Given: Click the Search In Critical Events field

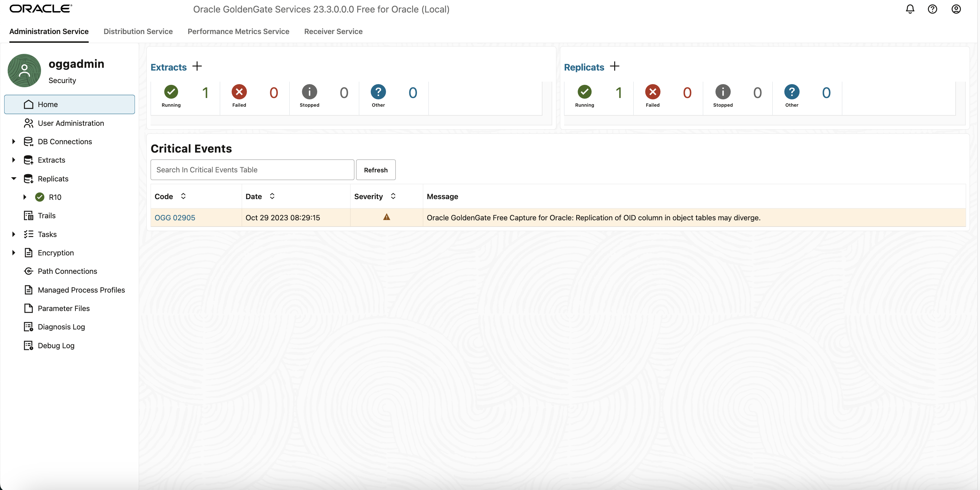Looking at the screenshot, I should click(252, 170).
